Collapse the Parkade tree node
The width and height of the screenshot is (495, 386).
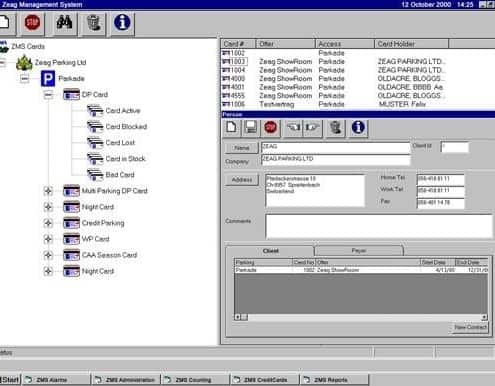pyautogui.click(x=25, y=79)
